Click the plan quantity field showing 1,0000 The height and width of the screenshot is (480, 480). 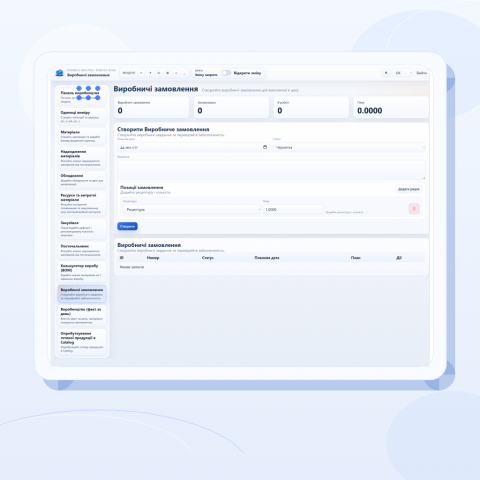coord(293,209)
